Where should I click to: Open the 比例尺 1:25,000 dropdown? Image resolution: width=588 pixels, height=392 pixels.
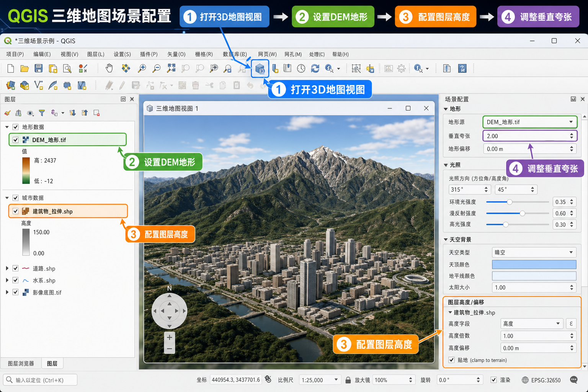pyautogui.click(x=320, y=380)
